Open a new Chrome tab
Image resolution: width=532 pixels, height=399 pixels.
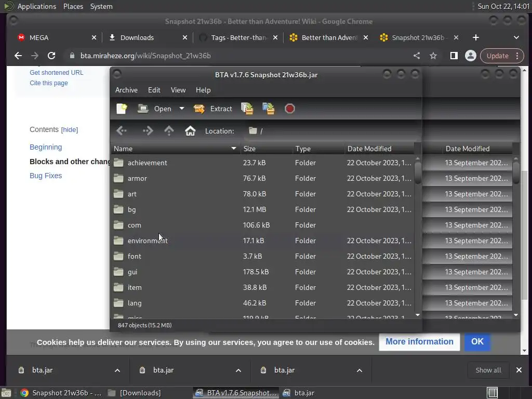[476, 37]
